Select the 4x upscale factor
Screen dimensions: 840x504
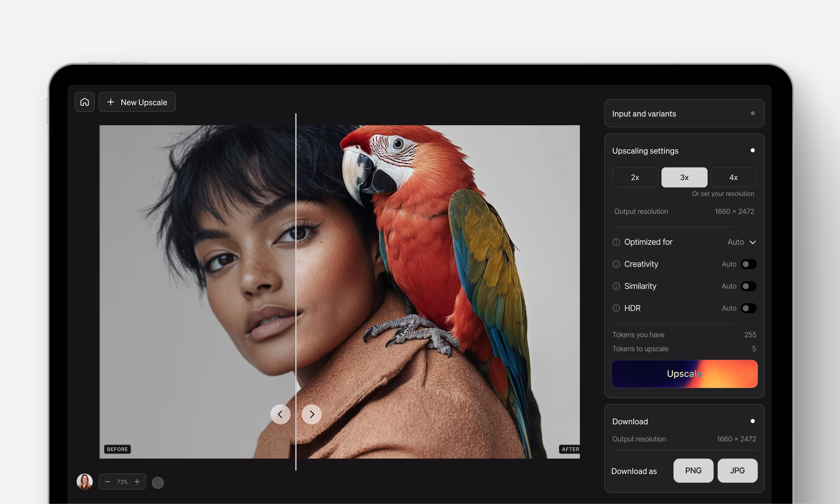pyautogui.click(x=734, y=177)
